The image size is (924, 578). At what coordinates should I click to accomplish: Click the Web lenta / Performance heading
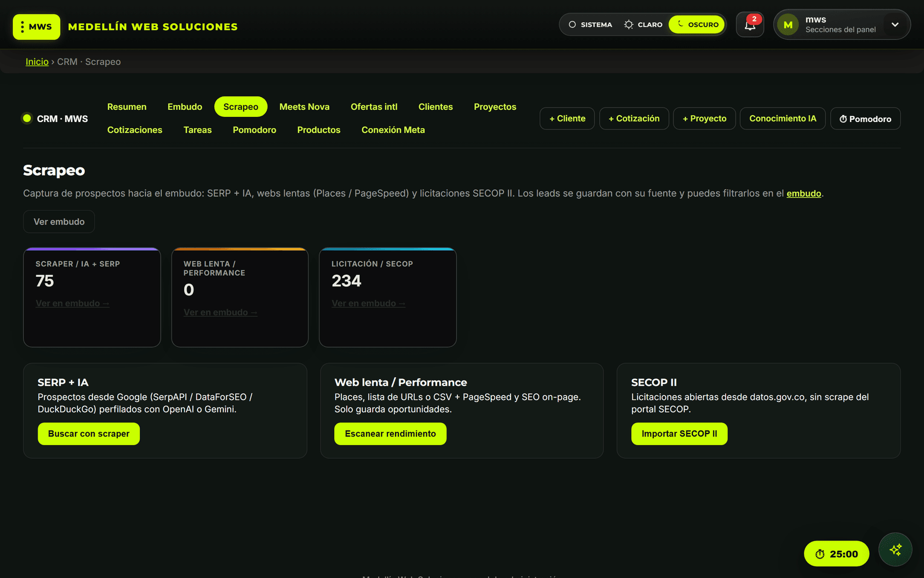(x=401, y=382)
